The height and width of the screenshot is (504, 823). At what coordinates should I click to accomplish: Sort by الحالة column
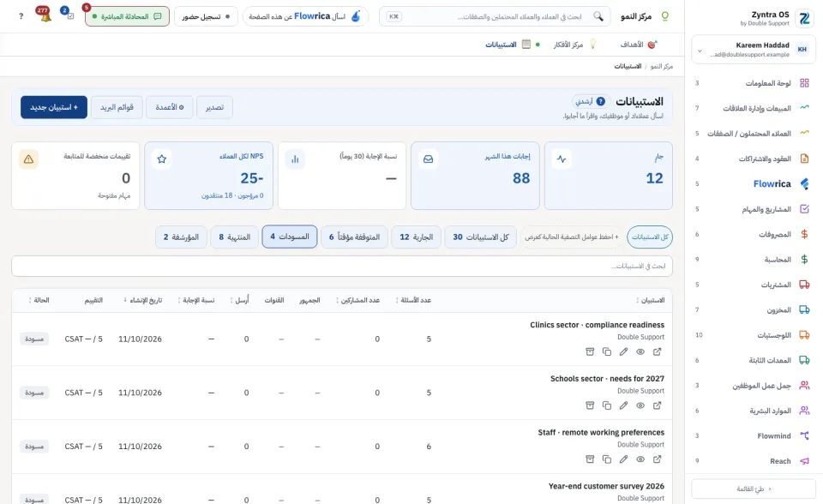pyautogui.click(x=39, y=300)
